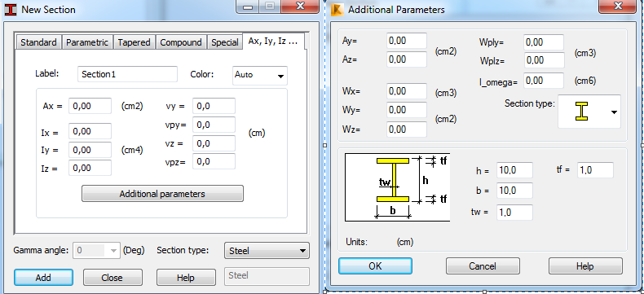Click the Ay input field
This screenshot has height=294, width=644.
[x=407, y=41]
